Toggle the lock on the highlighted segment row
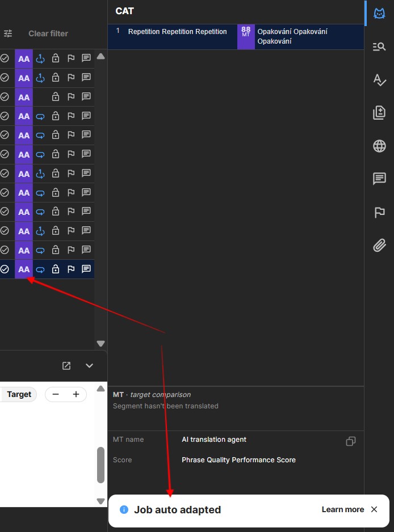This screenshot has height=532, width=394. coord(56,269)
